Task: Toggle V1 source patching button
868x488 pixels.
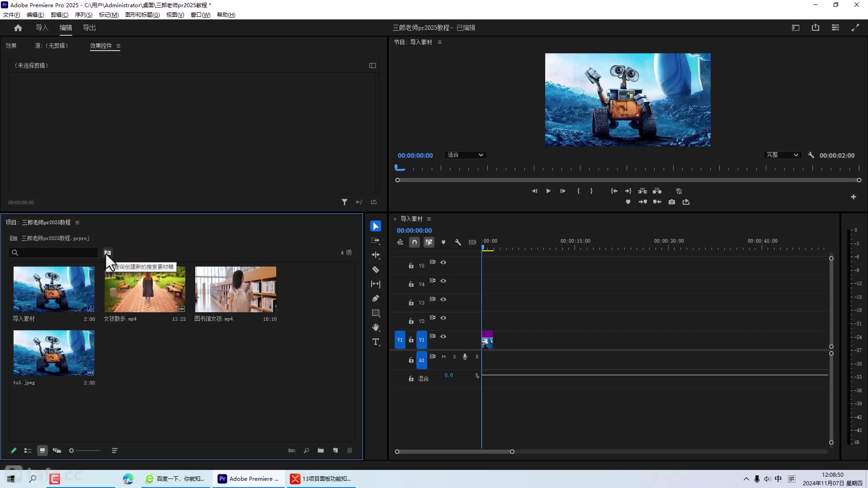Action: coord(400,340)
